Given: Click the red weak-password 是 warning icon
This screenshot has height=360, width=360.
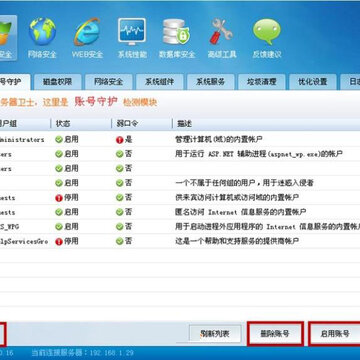Looking at the screenshot, I should coord(119,140).
